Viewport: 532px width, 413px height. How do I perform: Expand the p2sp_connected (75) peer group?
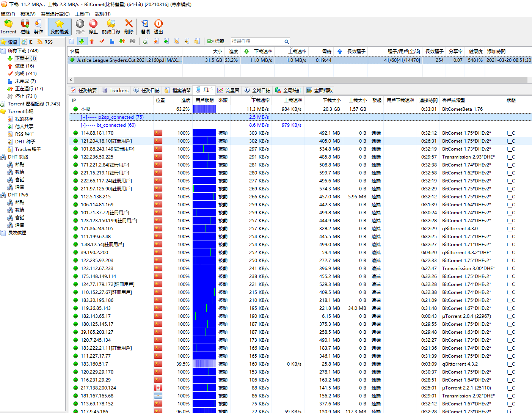click(84, 117)
